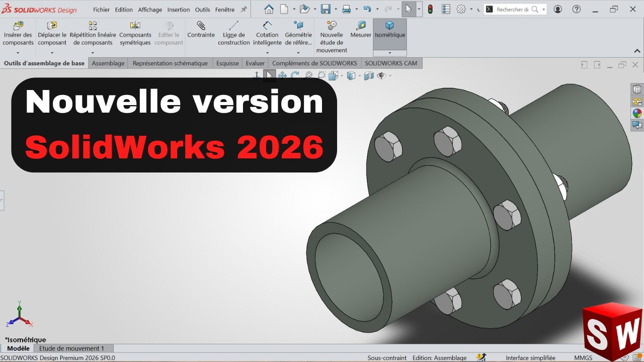Open the Insertion menu

tap(179, 10)
